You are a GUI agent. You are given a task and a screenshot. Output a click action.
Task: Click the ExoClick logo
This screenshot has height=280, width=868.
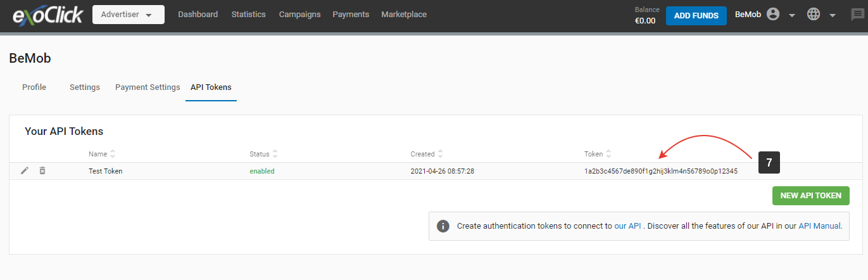coord(47,15)
